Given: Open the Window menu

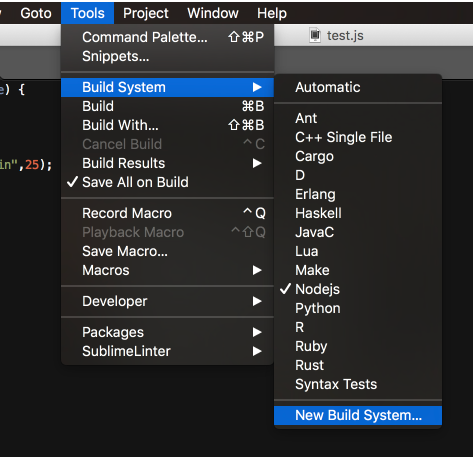Looking at the screenshot, I should (x=213, y=13).
